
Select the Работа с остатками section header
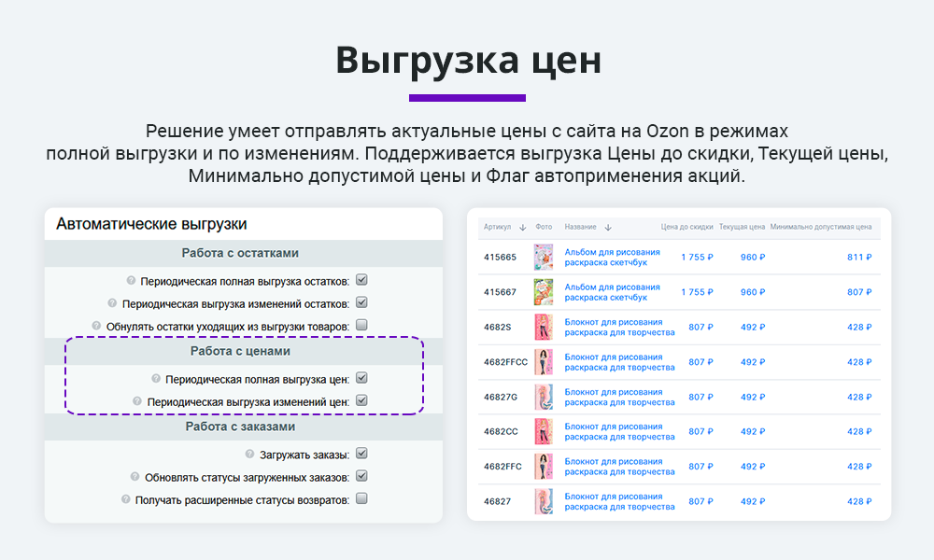pyautogui.click(x=241, y=252)
